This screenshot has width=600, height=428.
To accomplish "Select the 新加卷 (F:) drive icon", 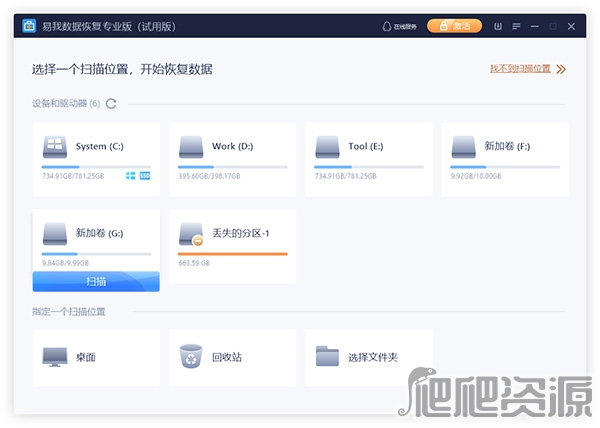I will point(463,147).
